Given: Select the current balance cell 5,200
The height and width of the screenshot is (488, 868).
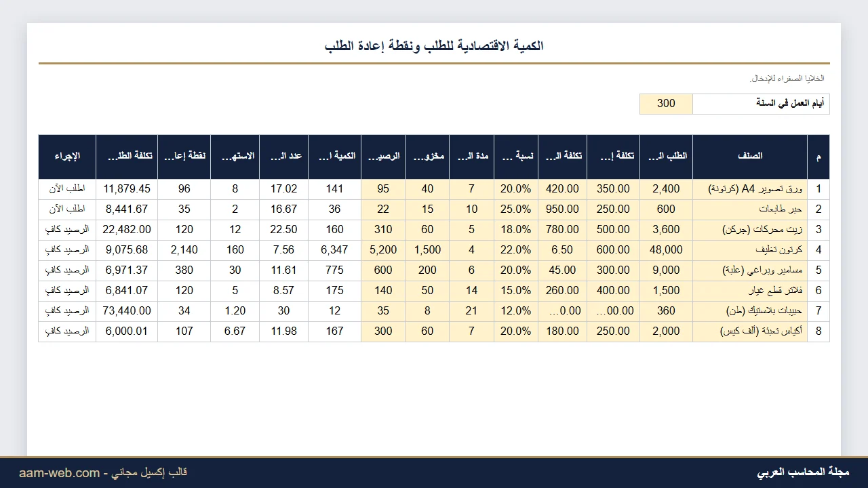Looking at the screenshot, I should [383, 250].
